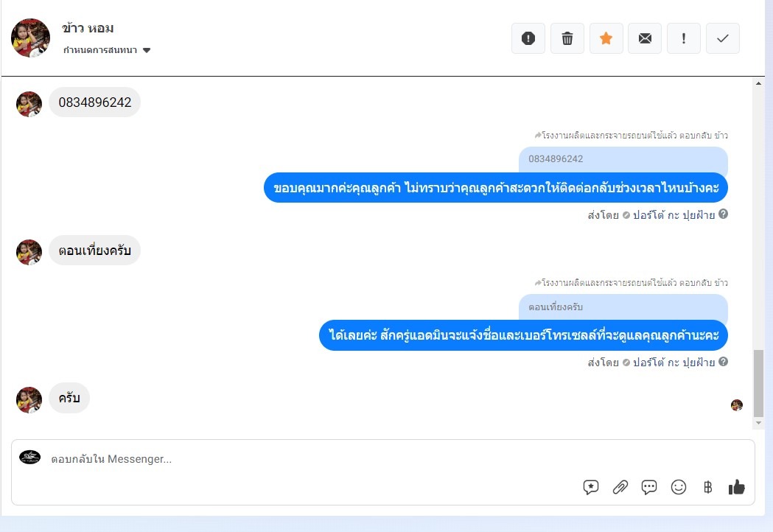Mark conversation as spam using the exclamation octagon icon
This screenshot has height=532, width=773.
(x=528, y=38)
